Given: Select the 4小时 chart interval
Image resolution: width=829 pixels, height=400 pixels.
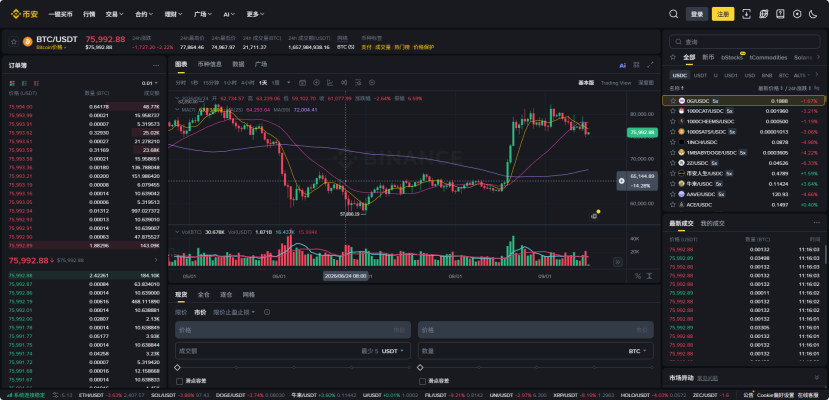Looking at the screenshot, I should 247,82.
